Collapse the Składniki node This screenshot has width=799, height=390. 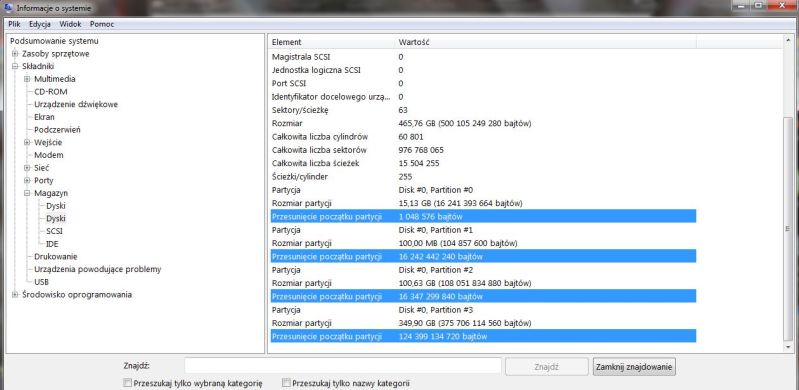point(15,66)
